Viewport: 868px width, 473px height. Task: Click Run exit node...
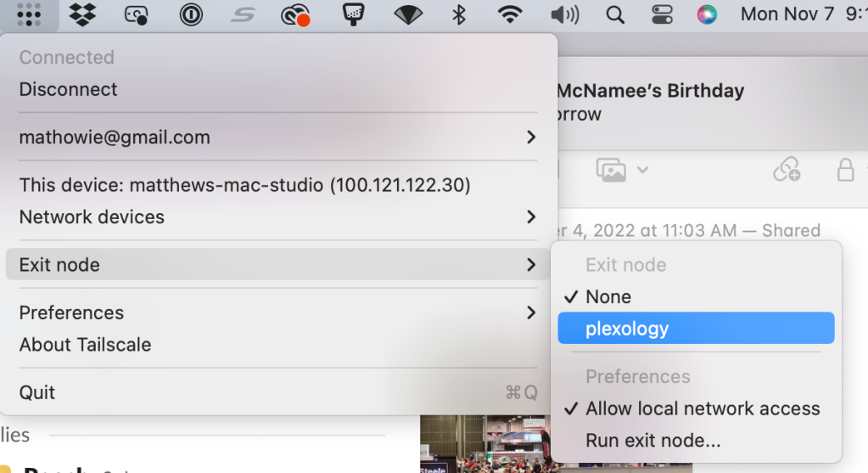[696, 441]
